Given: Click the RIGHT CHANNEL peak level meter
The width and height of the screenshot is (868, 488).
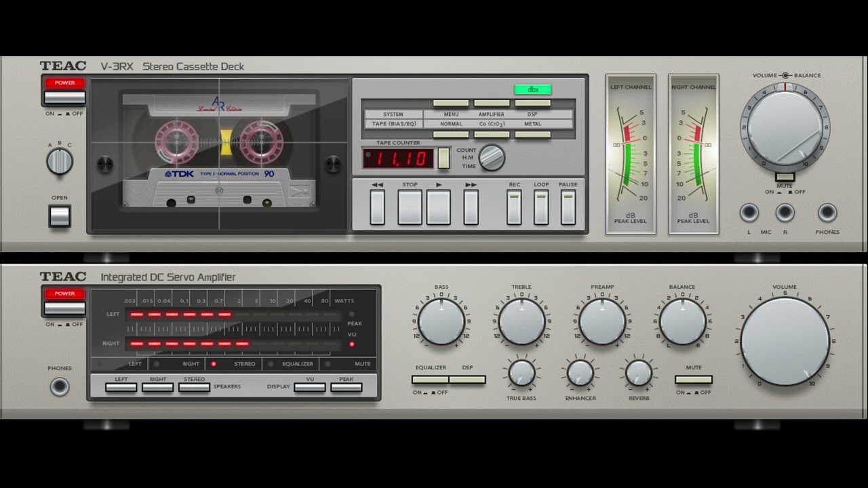Looking at the screenshot, I should coord(694,154).
